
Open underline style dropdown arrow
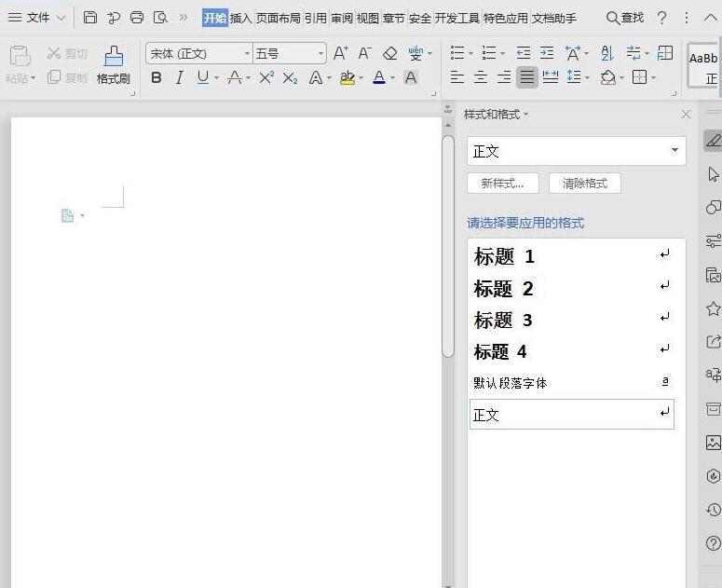point(216,78)
